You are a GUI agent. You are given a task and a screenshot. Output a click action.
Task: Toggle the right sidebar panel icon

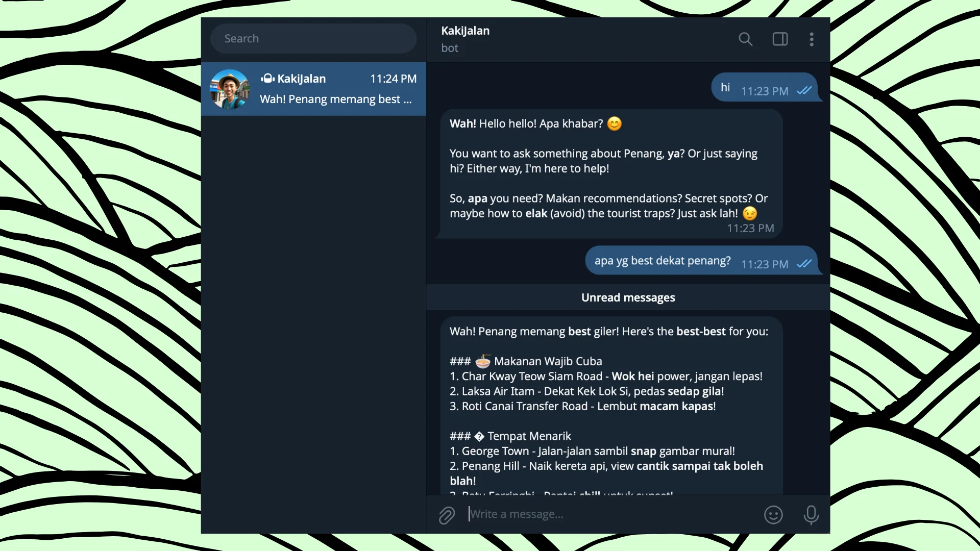(x=780, y=39)
